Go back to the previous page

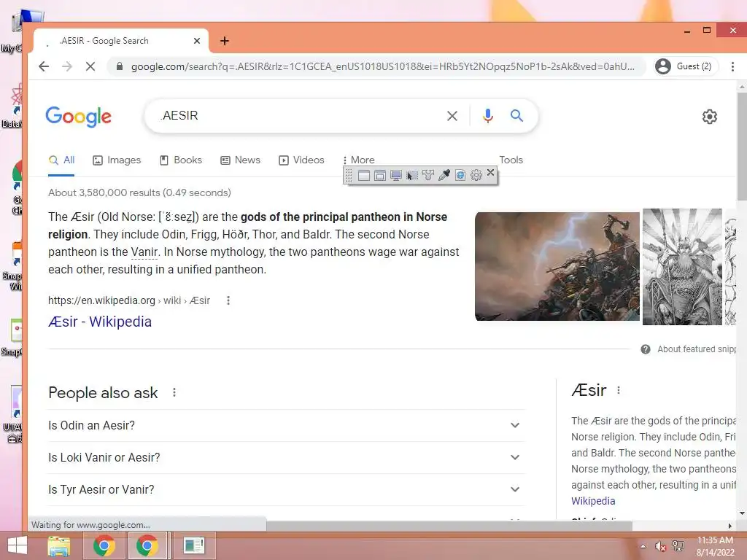coord(44,66)
